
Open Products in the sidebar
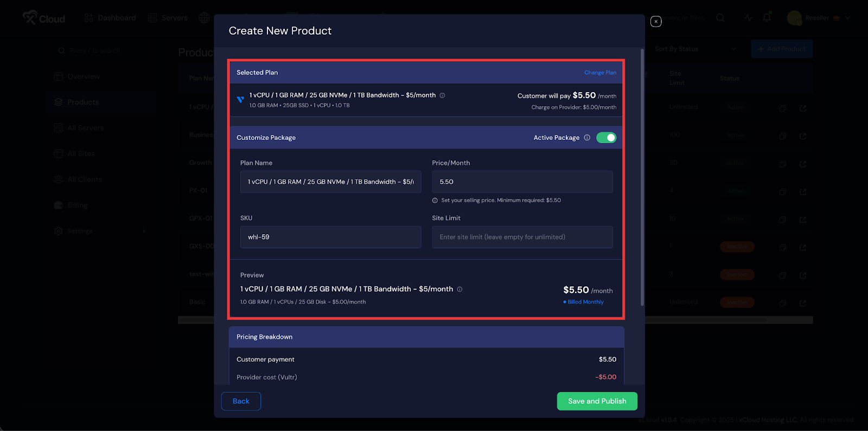tap(83, 102)
